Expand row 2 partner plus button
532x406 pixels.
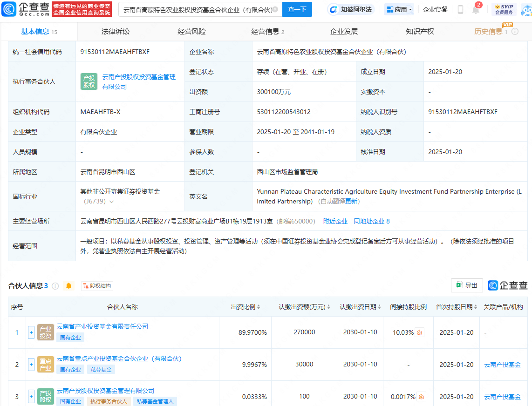pos(31,365)
